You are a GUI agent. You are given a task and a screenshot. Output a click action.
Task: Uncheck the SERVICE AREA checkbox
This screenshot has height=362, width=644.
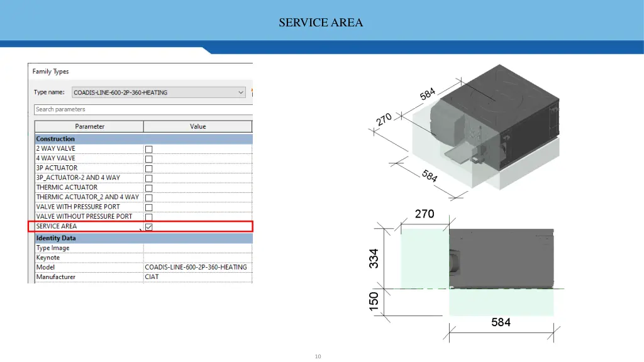point(148,226)
